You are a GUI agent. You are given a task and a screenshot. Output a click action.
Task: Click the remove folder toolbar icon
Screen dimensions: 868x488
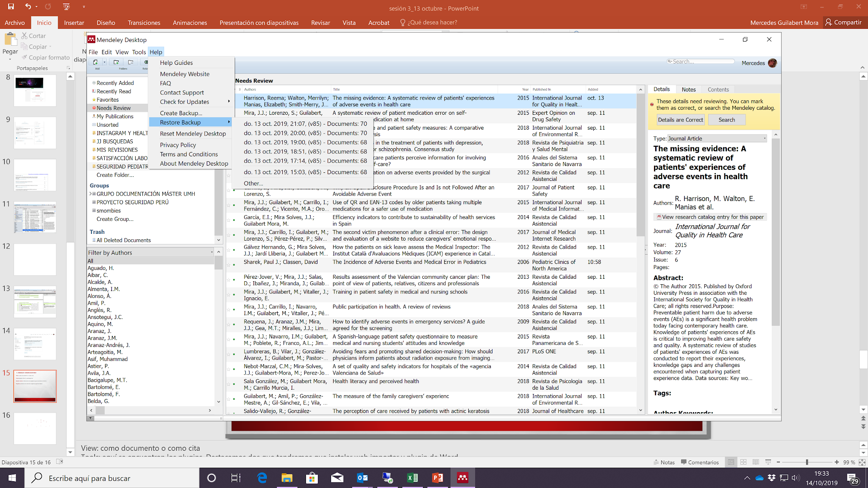tap(131, 62)
